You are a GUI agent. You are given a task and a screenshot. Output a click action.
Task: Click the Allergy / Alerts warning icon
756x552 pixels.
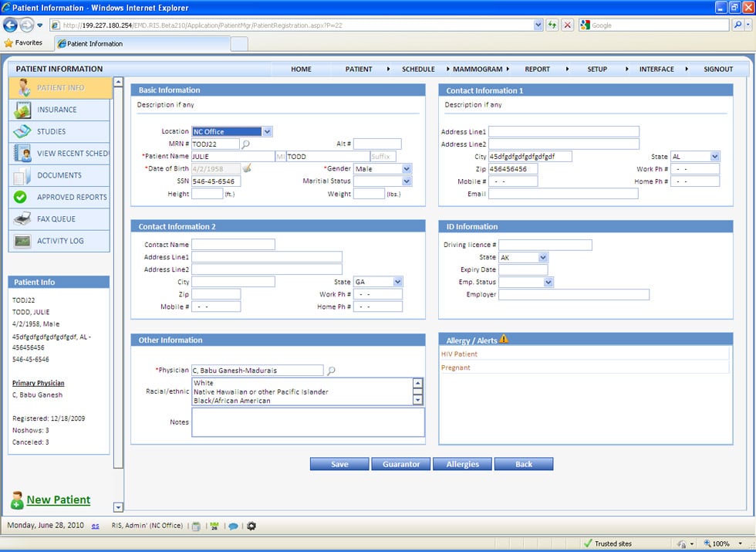click(x=504, y=339)
